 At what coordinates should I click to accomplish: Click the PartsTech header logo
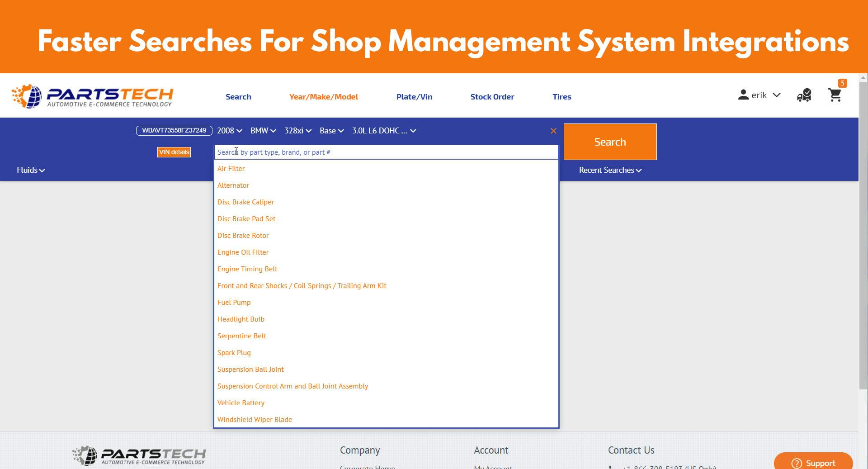pos(92,96)
